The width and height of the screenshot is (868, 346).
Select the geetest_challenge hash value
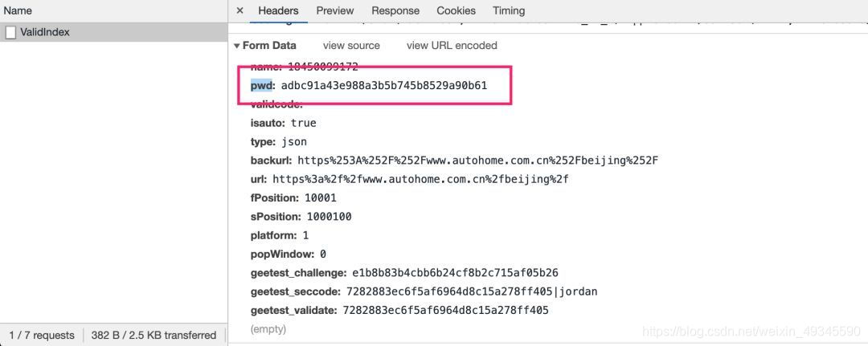pos(454,273)
